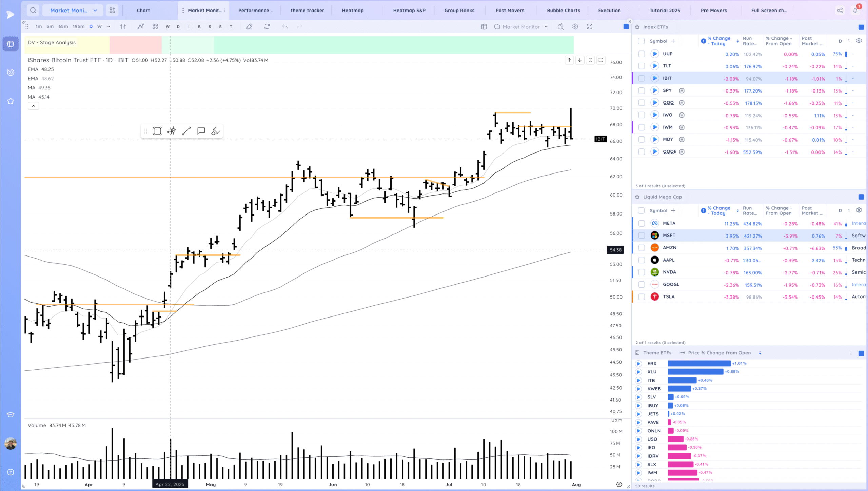Screen dimensions: 868x491
Task: Open the indicator settings sliders icon
Action: (123, 26)
